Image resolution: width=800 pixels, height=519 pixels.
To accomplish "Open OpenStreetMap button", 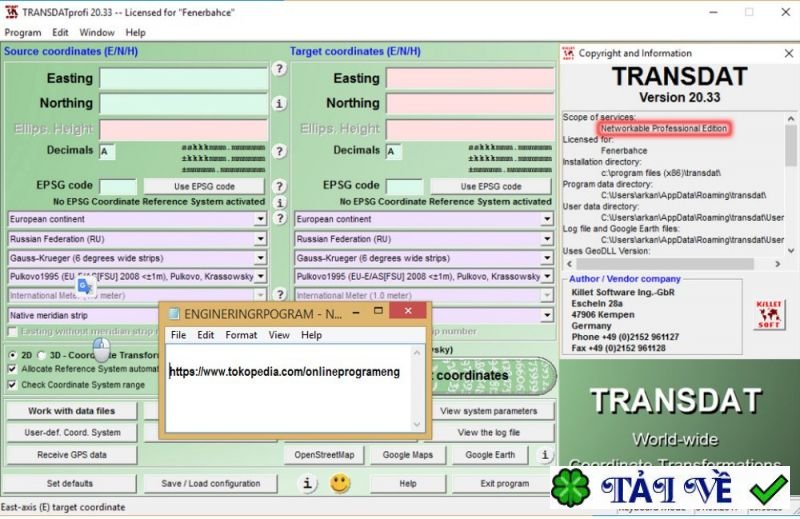I will (x=324, y=455).
